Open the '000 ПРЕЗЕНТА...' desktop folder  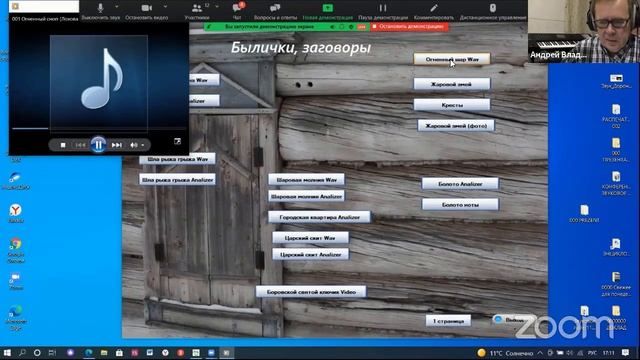tap(616, 149)
